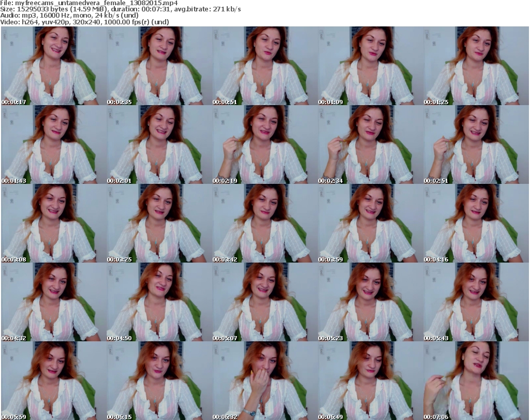Click the thumbnail marked 00:03:25
Image resolution: width=530 pixels, height=420 pixels.
tap(159, 223)
